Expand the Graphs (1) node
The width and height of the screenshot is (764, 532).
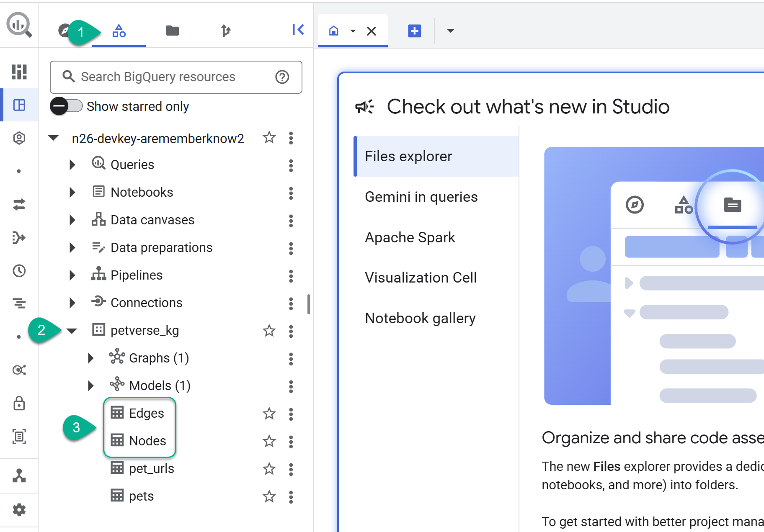[90, 358]
